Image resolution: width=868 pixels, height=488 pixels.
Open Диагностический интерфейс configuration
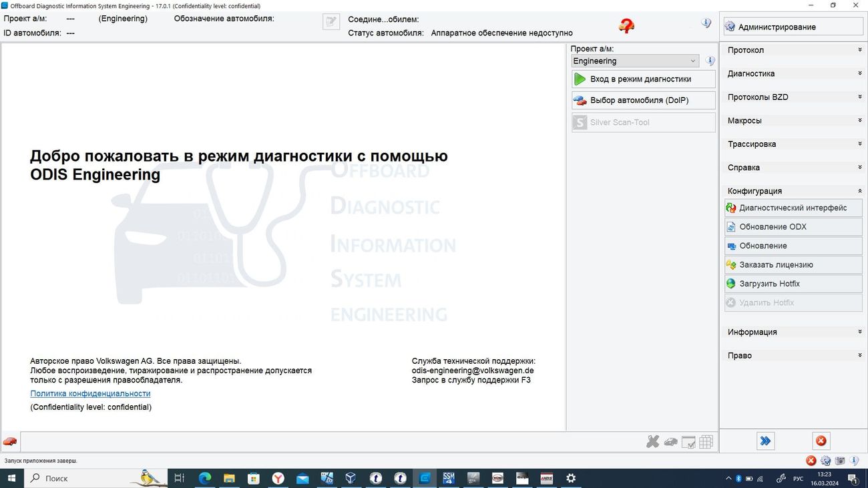793,208
